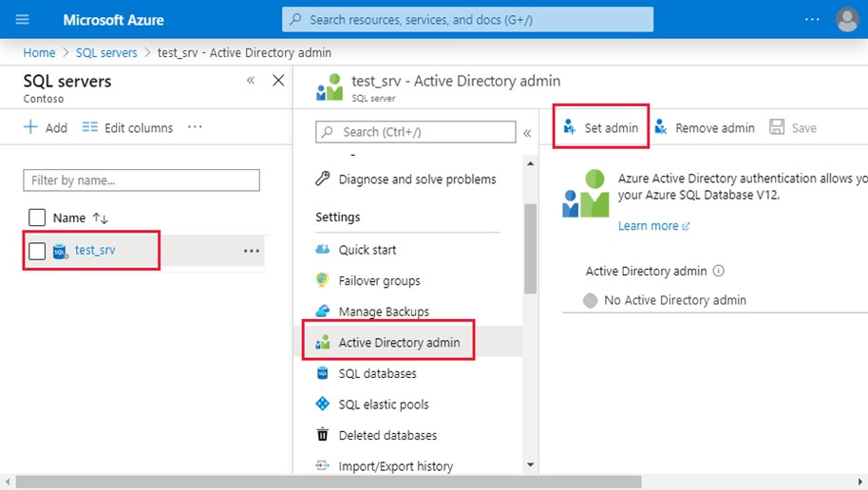Click the SQL icon next to test_srv
Viewport: 868px width, 490px height.
pyautogui.click(x=60, y=252)
